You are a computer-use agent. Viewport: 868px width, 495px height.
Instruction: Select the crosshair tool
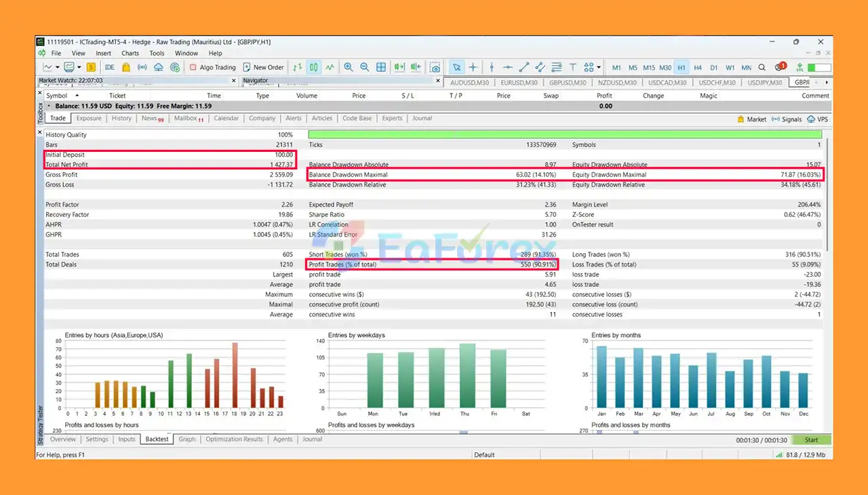473,67
